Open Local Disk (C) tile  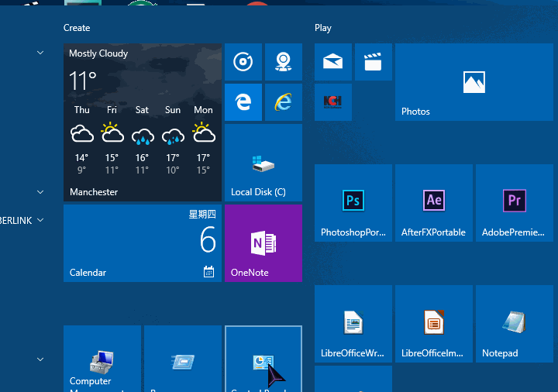pyautogui.click(x=263, y=163)
